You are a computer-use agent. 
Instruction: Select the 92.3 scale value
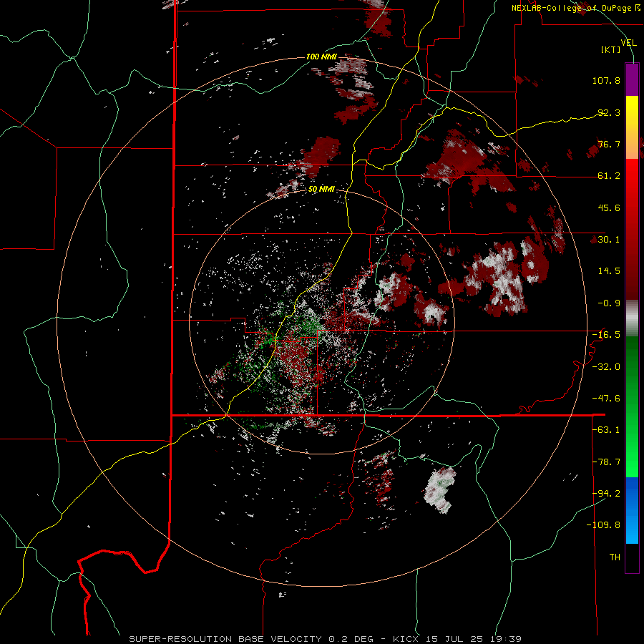(x=609, y=112)
